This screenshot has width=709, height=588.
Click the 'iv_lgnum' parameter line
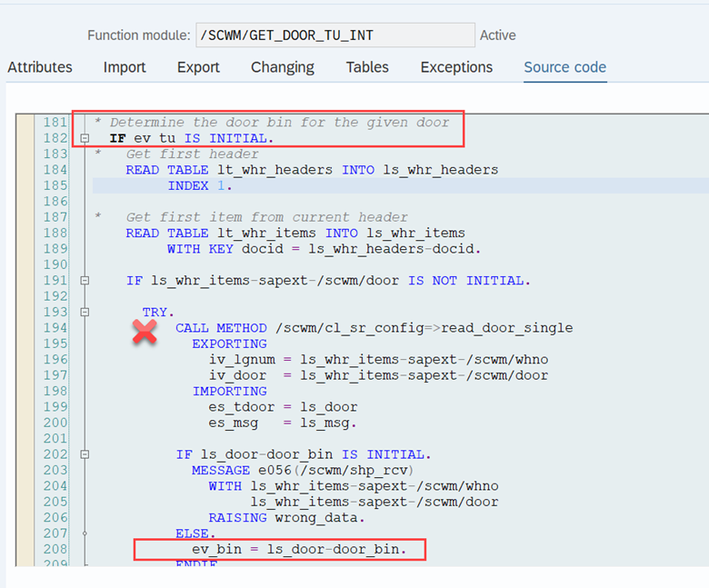point(378,360)
